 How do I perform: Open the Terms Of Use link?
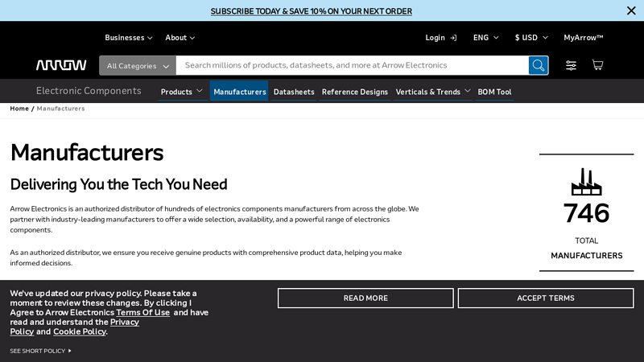(142, 312)
